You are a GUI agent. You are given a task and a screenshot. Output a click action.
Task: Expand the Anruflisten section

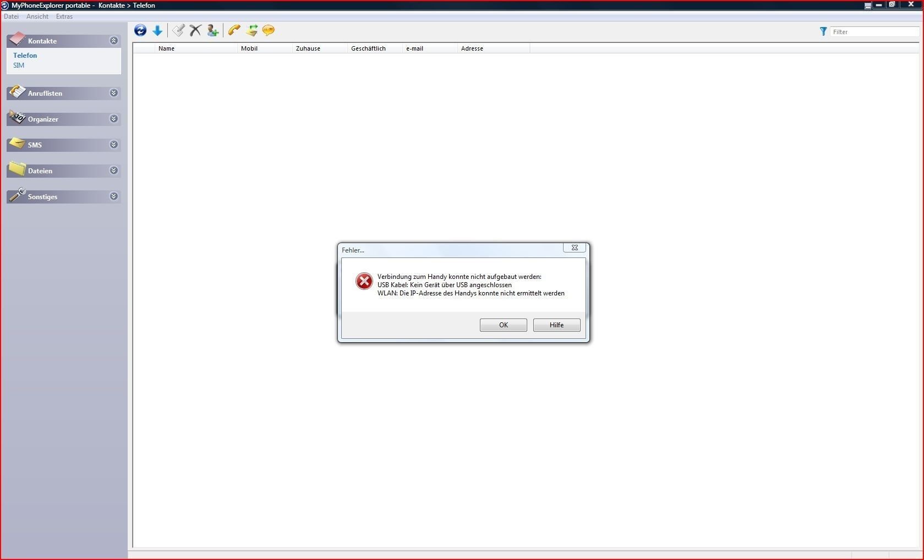(114, 93)
